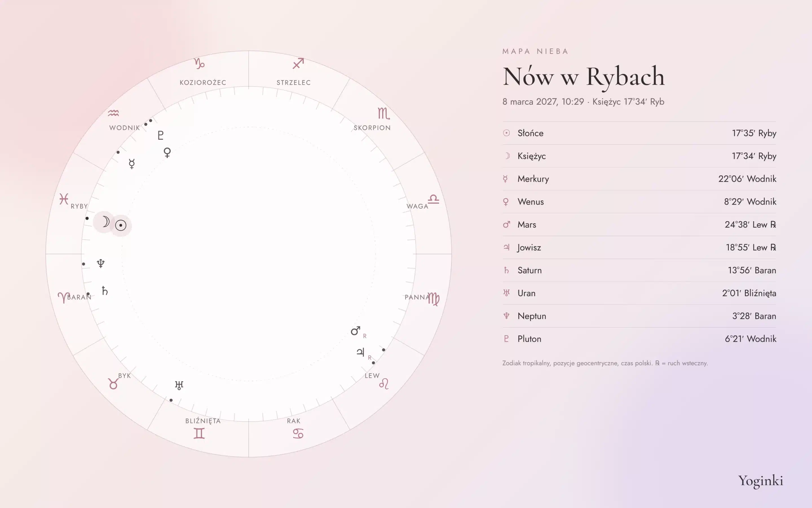This screenshot has width=812, height=508.
Task: Select the Gemini glyph below BLIŹNIĘTA
Action: coord(199,433)
